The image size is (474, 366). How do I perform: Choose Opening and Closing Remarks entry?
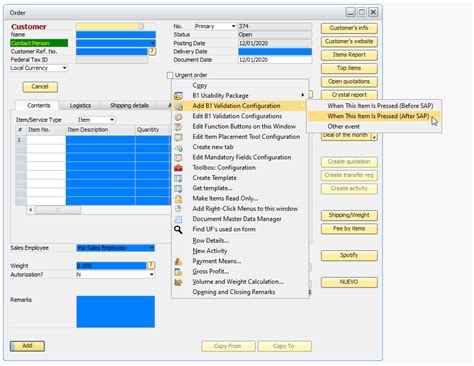click(x=234, y=292)
